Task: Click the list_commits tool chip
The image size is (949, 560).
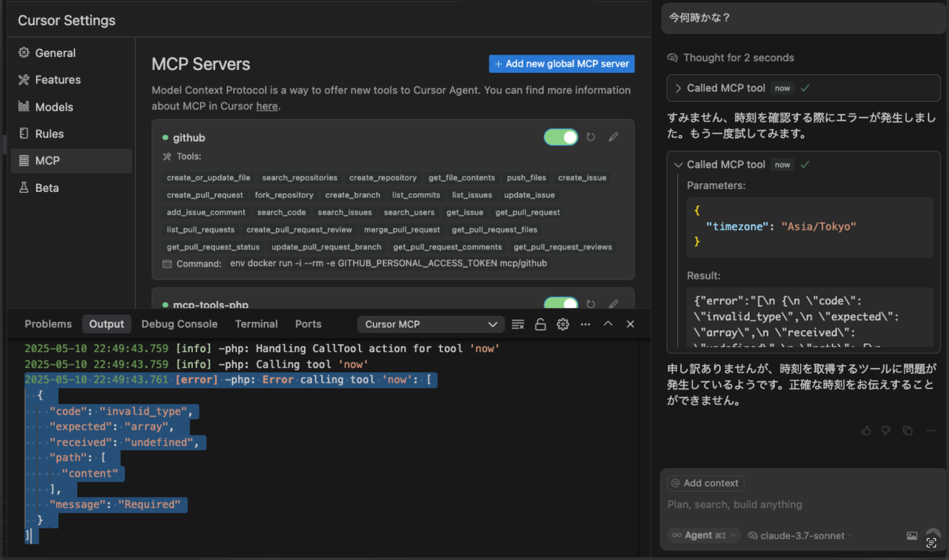Action: click(x=416, y=195)
